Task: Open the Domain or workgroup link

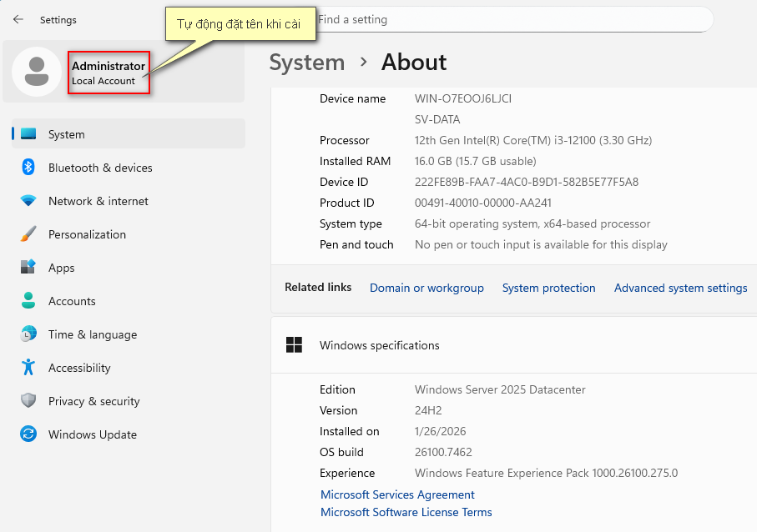Action: (x=426, y=288)
